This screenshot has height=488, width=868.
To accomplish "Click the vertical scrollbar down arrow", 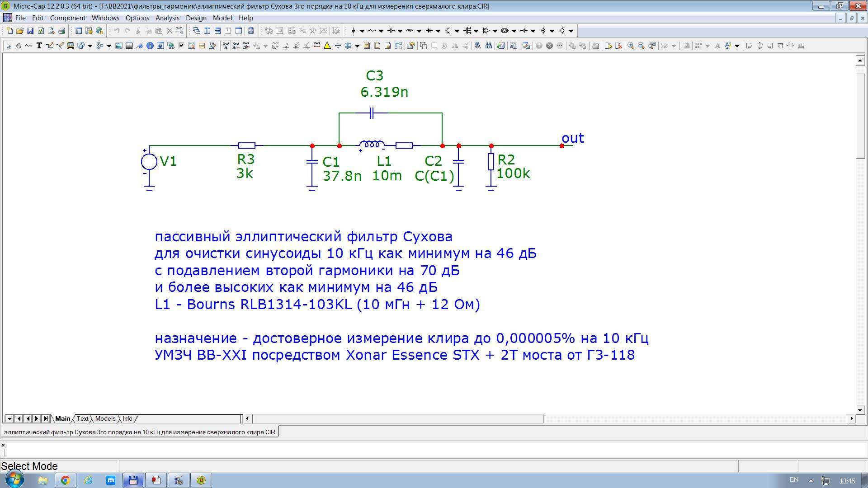I will point(860,410).
